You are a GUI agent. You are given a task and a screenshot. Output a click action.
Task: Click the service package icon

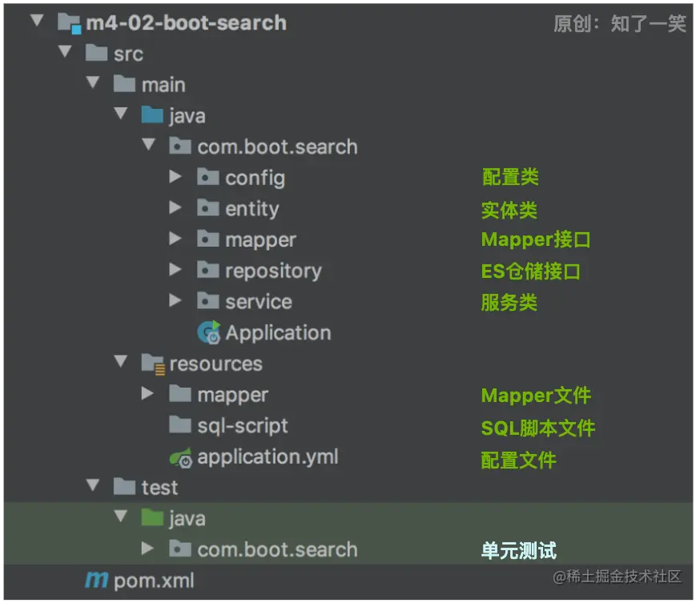(208, 300)
